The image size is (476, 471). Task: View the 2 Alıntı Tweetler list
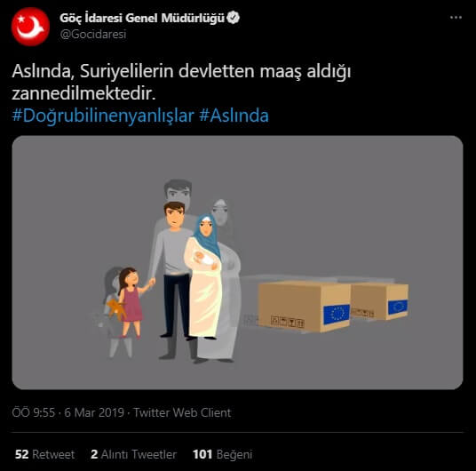pos(133,454)
